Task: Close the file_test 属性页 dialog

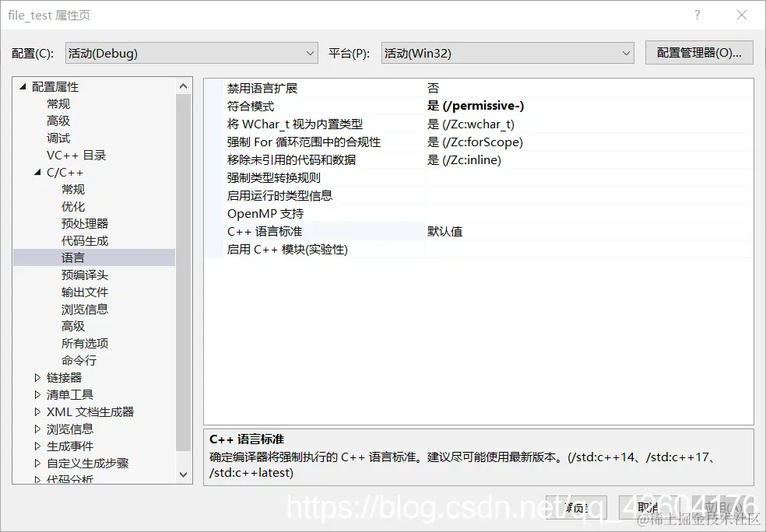Action: [x=742, y=15]
